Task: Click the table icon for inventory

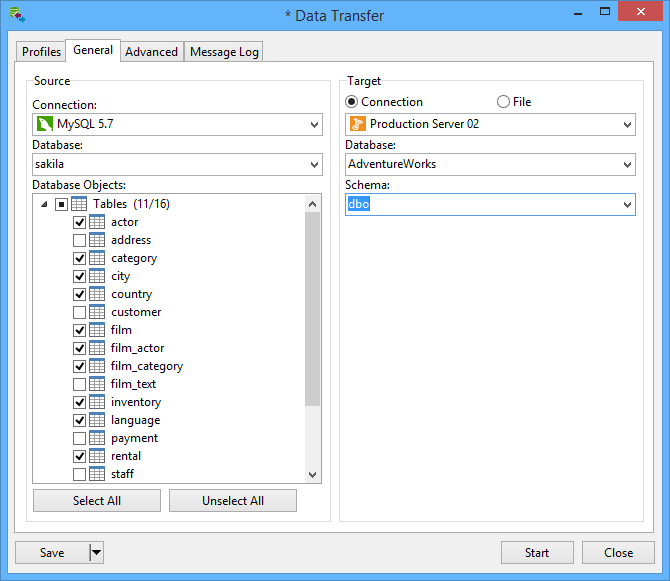Action: pyautogui.click(x=97, y=402)
